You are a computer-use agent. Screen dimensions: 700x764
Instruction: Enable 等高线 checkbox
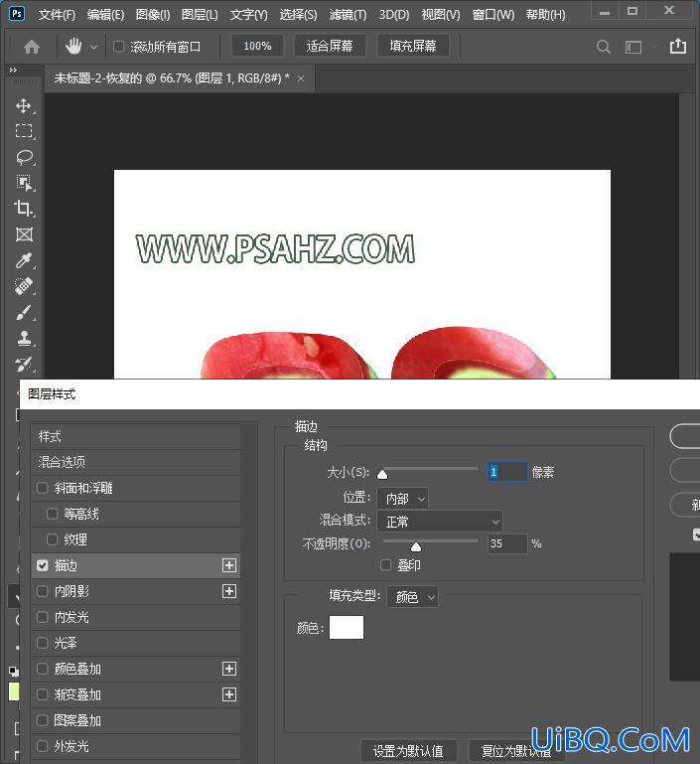pos(52,514)
